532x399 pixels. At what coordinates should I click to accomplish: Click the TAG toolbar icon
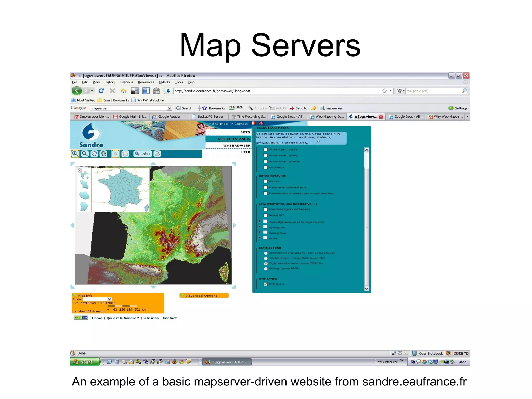tap(156, 91)
